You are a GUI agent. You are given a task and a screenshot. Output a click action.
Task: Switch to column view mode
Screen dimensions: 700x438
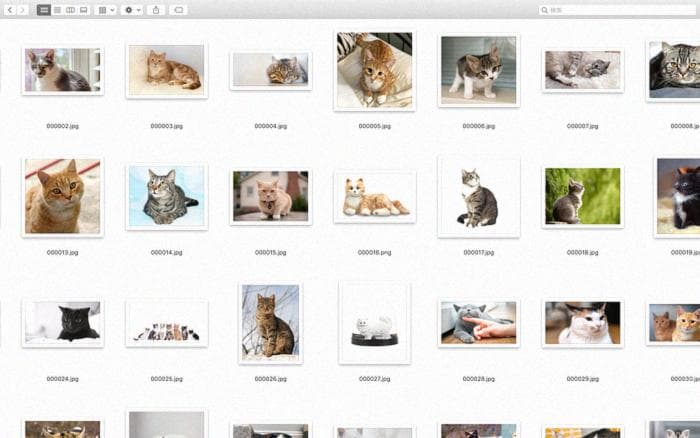click(x=70, y=10)
